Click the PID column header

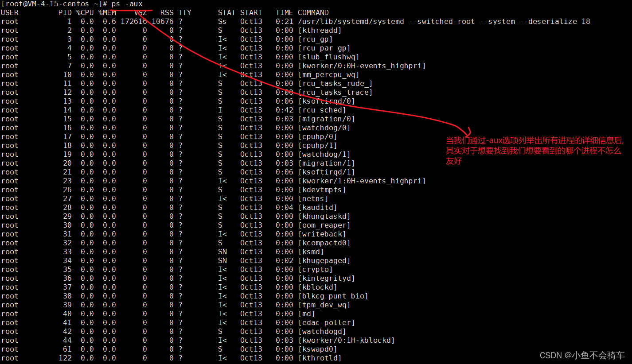coord(65,13)
